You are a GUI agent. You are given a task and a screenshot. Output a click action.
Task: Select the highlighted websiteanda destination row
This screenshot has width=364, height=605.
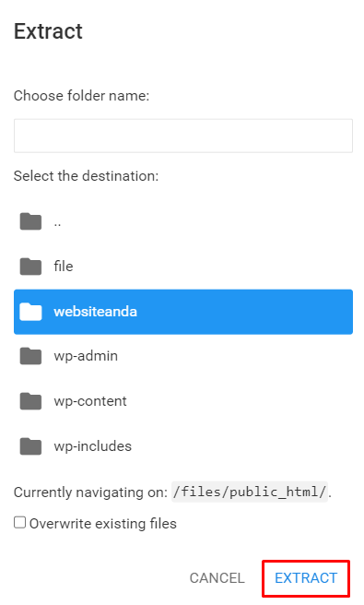(x=183, y=312)
